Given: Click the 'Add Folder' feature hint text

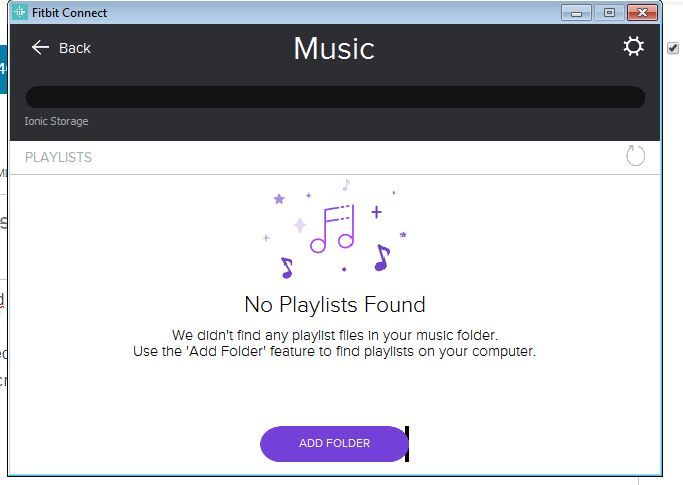Looking at the screenshot, I should [x=334, y=352].
